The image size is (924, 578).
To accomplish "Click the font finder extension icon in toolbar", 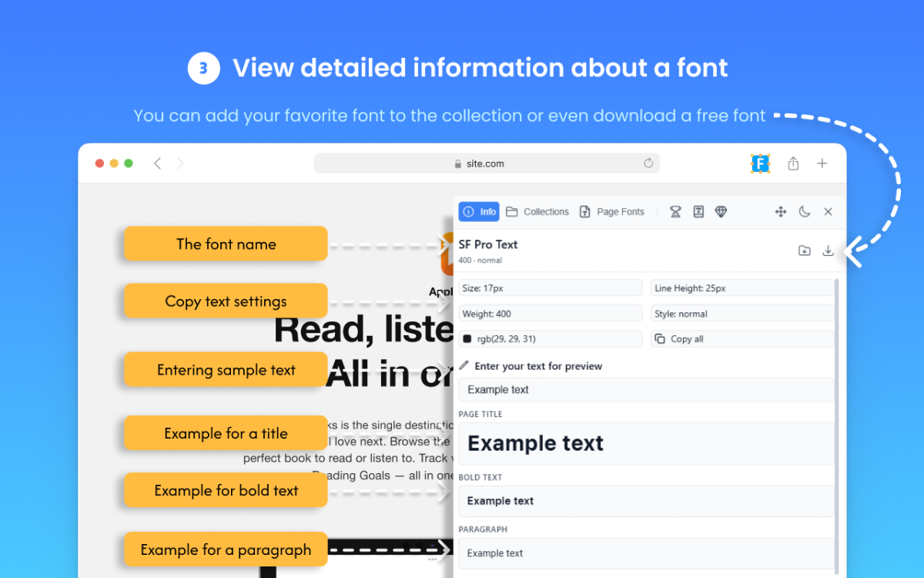I will [x=760, y=163].
